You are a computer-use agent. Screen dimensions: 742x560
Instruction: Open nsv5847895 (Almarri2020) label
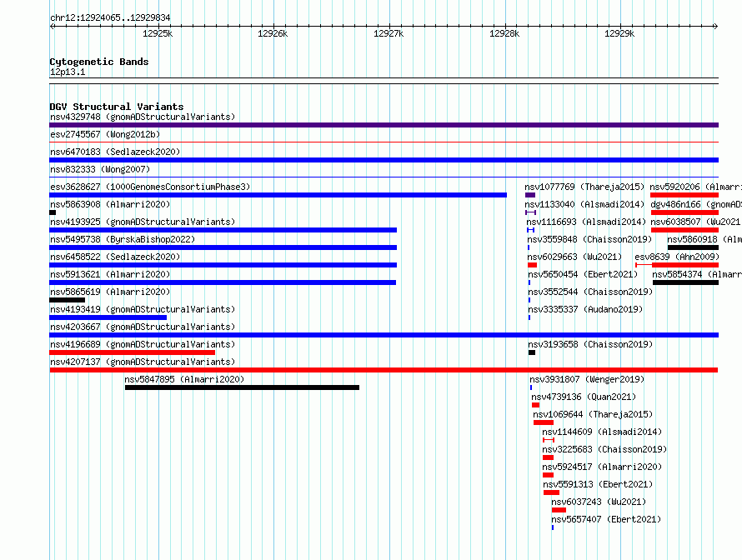[x=184, y=379]
